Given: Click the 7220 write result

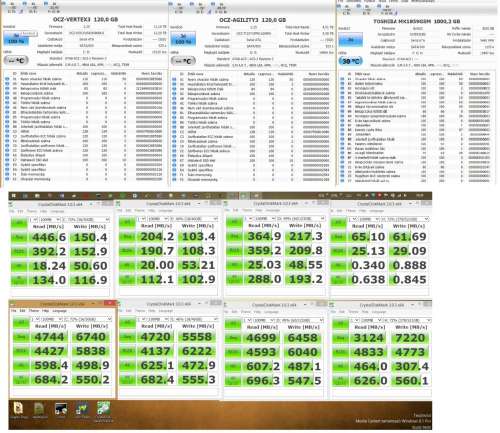Looking at the screenshot, I should coord(411,338).
